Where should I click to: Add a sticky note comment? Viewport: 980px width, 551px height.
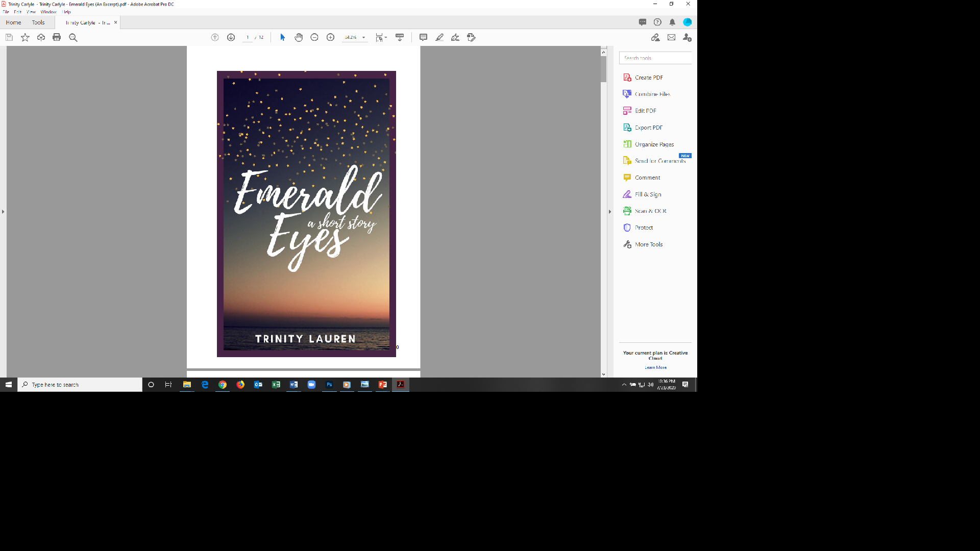(x=423, y=37)
